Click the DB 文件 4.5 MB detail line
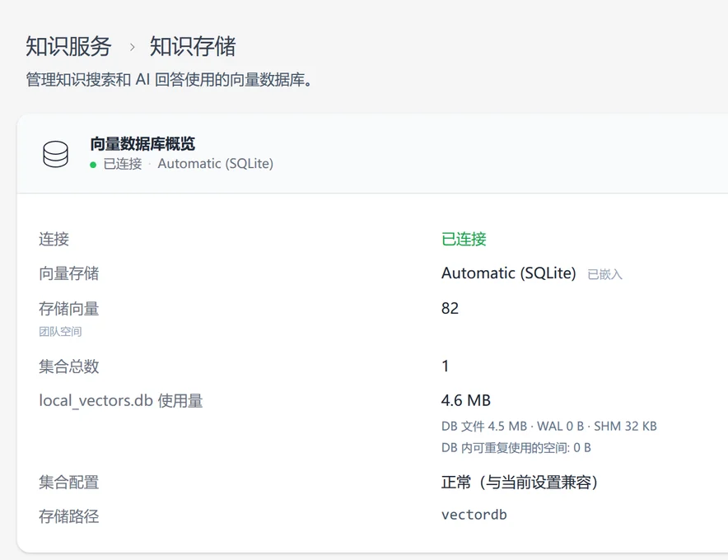 pos(548,427)
